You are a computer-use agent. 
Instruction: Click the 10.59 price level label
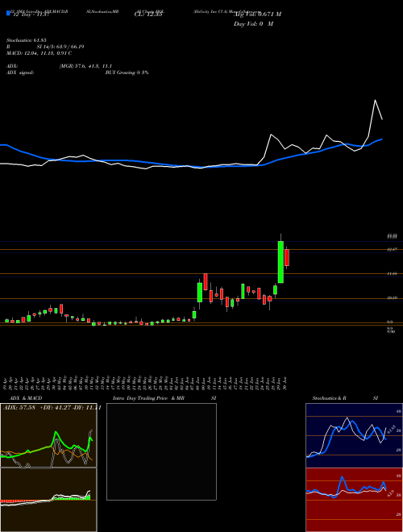pyautogui.click(x=392, y=298)
